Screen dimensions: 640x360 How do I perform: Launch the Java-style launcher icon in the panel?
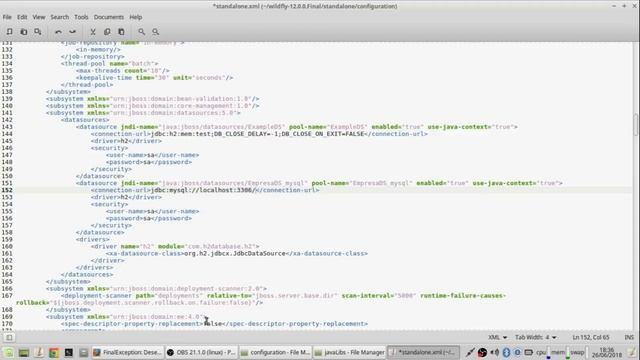[39, 352]
